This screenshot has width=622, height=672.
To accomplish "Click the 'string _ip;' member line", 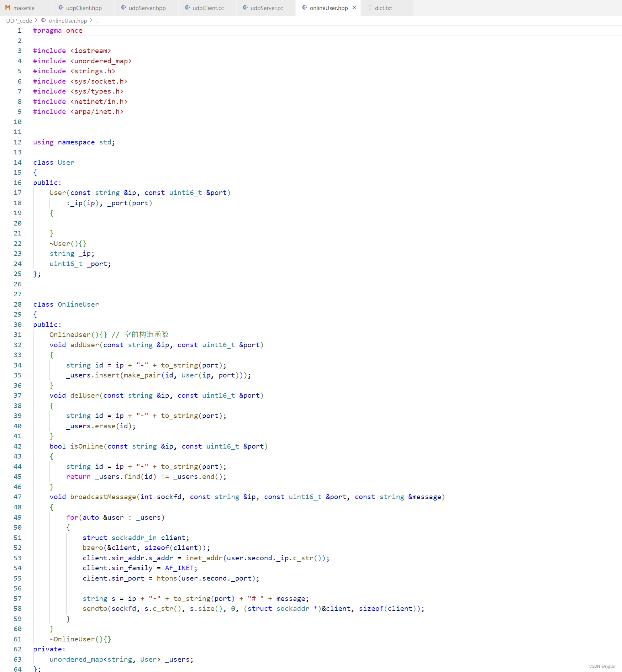I will [72, 254].
